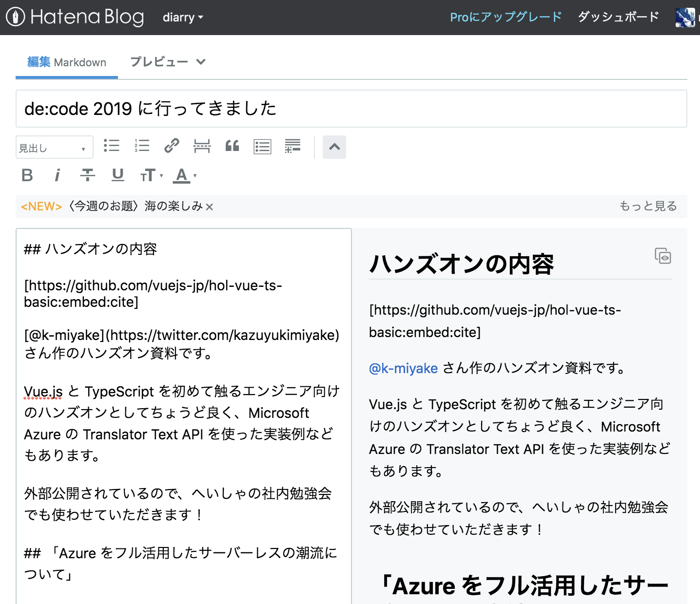Apply strikethrough formatting

pos(88,175)
